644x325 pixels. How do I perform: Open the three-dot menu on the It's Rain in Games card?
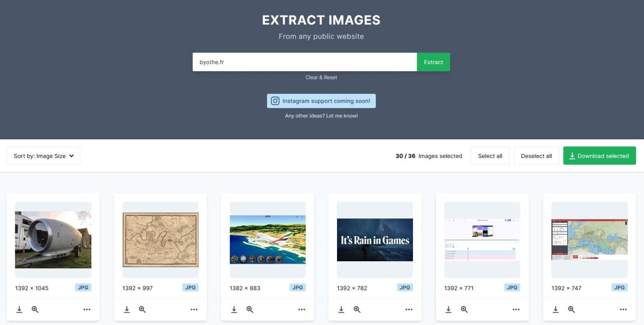(x=409, y=309)
